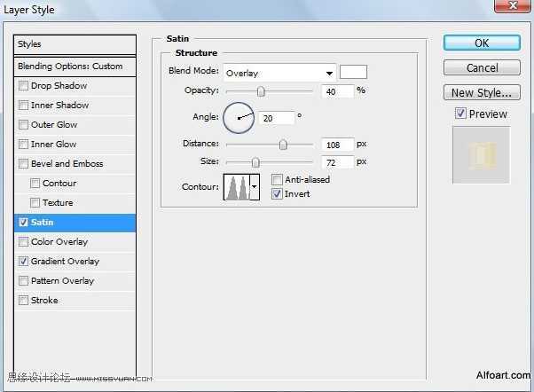Open the Contour curve thumbnail
The width and height of the screenshot is (534, 392).
coord(237,187)
